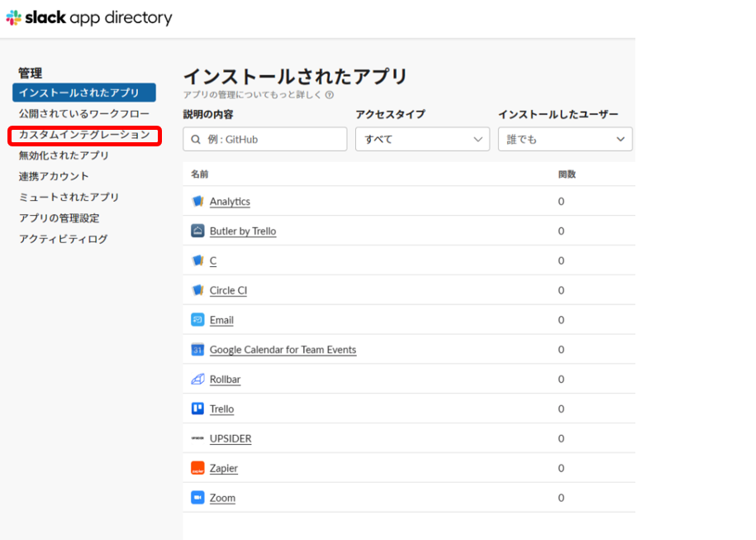Click the Butler by Trello app icon
This screenshot has height=540, width=756.
coord(197,231)
